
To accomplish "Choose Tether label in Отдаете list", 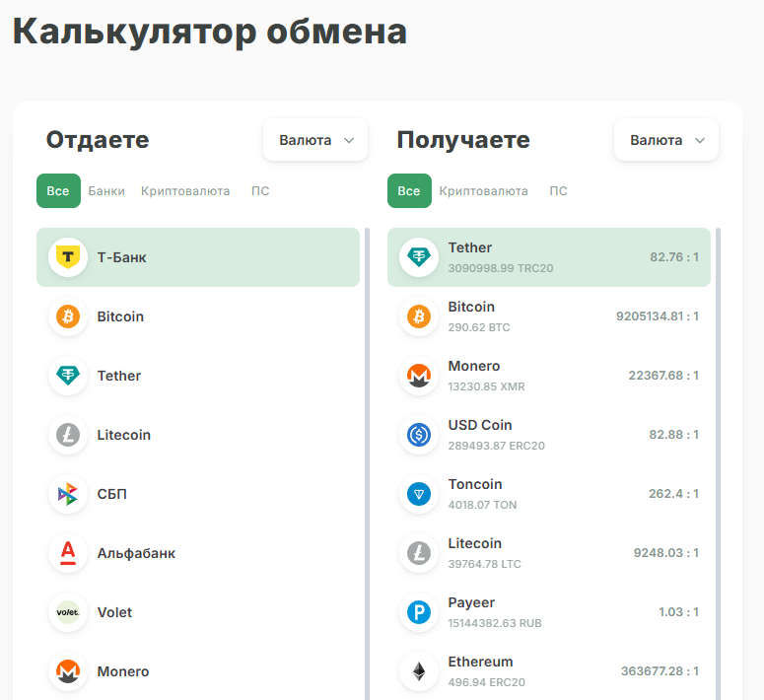I will click(119, 376).
